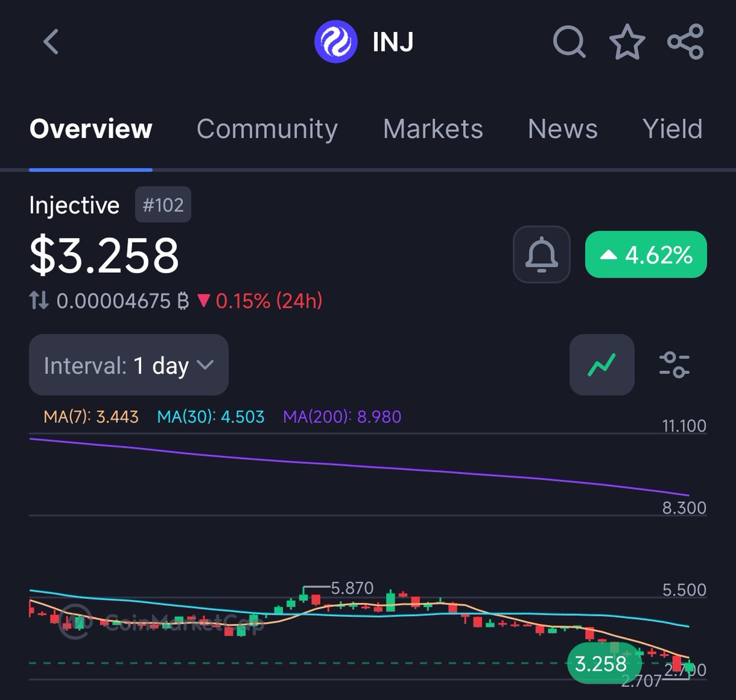Image resolution: width=736 pixels, height=700 pixels.
Task: View the News tab
Action: click(562, 129)
